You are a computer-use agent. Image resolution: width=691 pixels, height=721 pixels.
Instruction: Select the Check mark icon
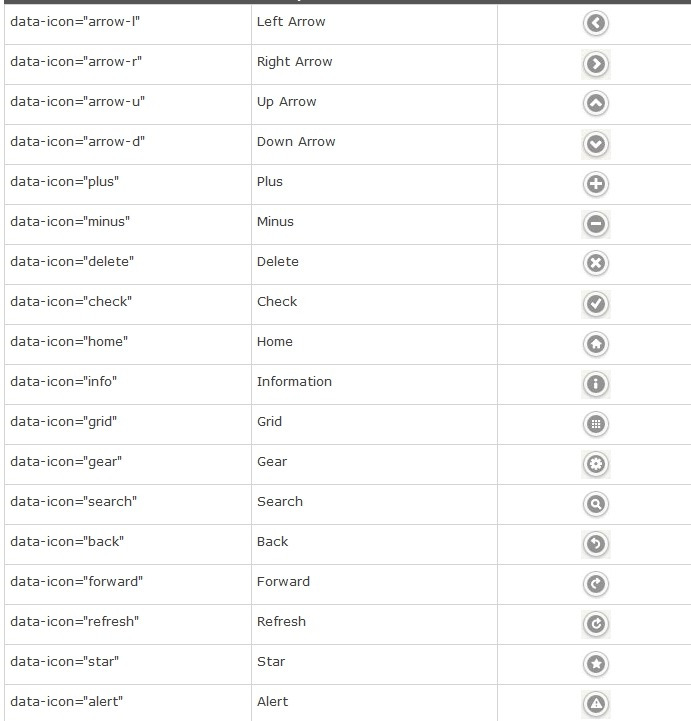point(596,304)
